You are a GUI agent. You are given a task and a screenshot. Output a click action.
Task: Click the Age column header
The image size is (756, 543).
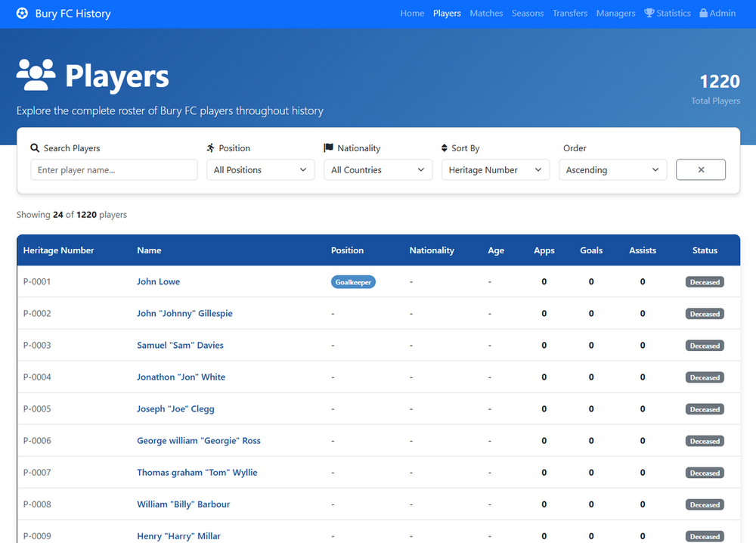496,250
